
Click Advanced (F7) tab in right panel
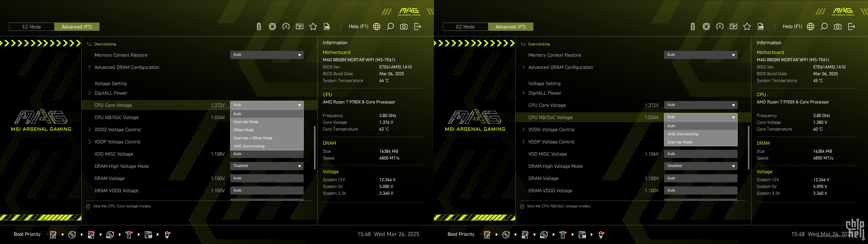coord(511,27)
